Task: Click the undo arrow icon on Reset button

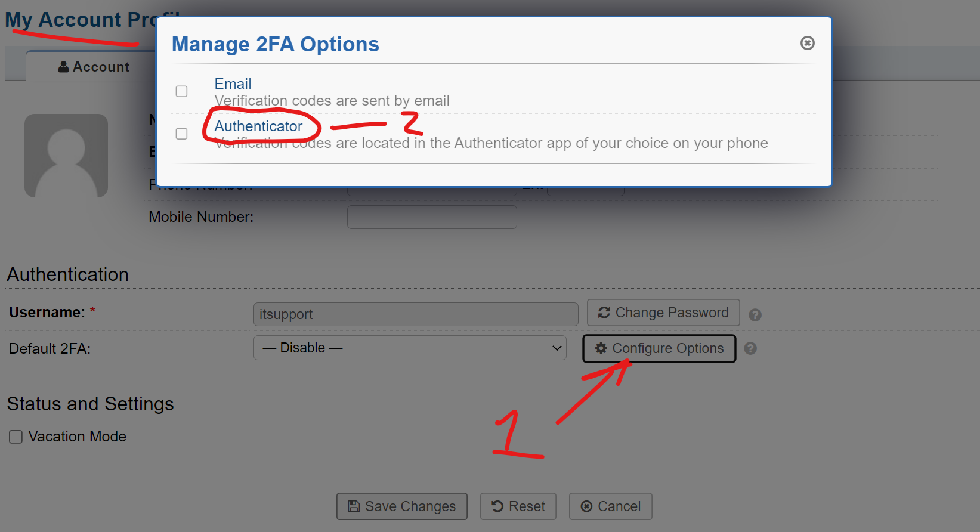Action: [497, 506]
